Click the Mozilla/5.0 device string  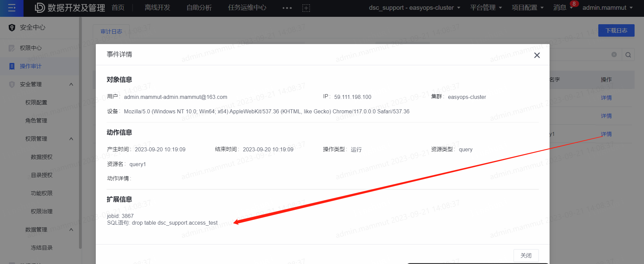click(267, 112)
